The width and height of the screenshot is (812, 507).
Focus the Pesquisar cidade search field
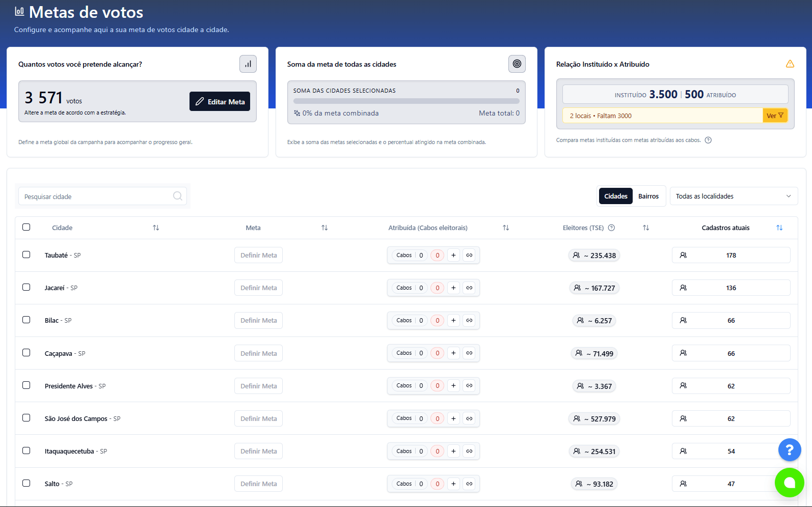102,196
